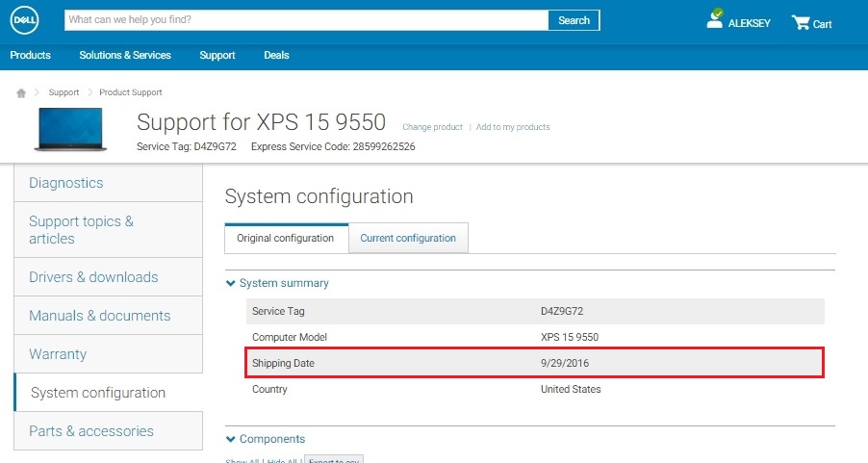Open Manuals & documents section

point(108,316)
